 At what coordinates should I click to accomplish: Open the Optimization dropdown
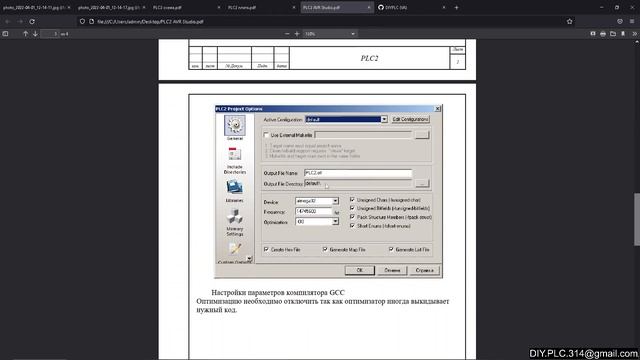tap(335, 222)
